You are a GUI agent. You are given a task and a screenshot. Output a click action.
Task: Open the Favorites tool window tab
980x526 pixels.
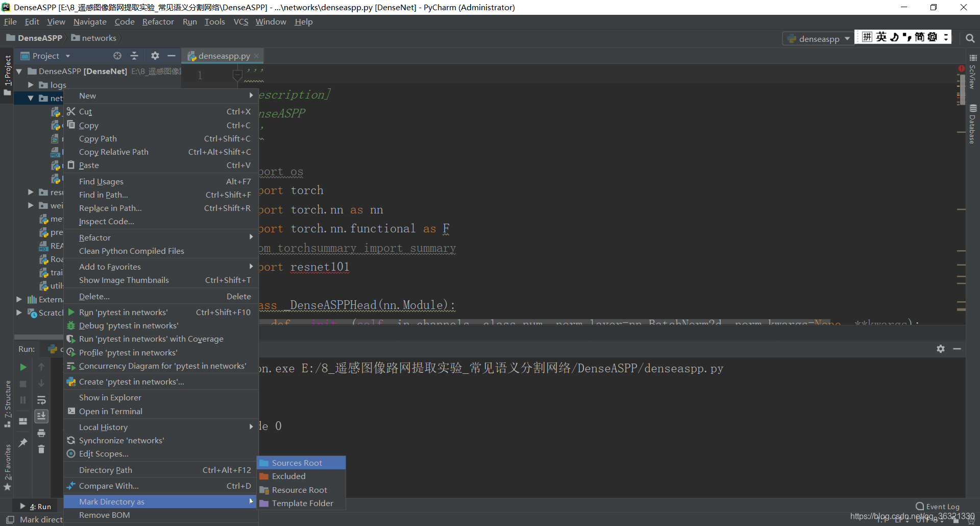pyautogui.click(x=8, y=467)
